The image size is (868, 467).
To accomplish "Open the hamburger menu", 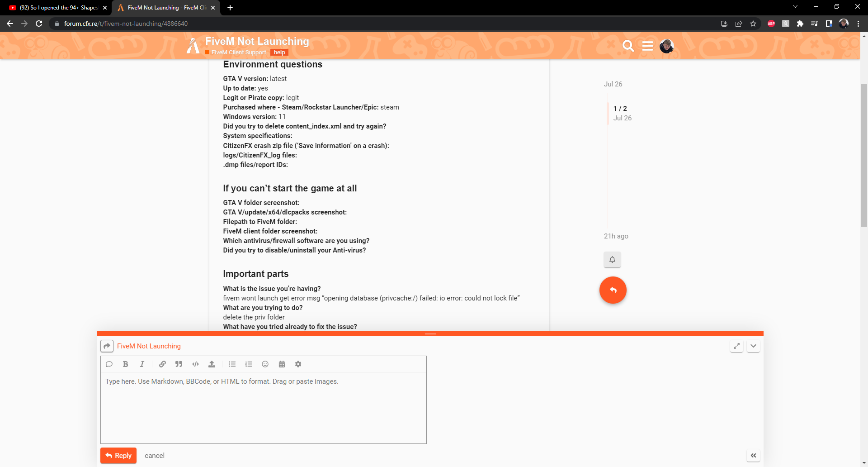I will (647, 46).
